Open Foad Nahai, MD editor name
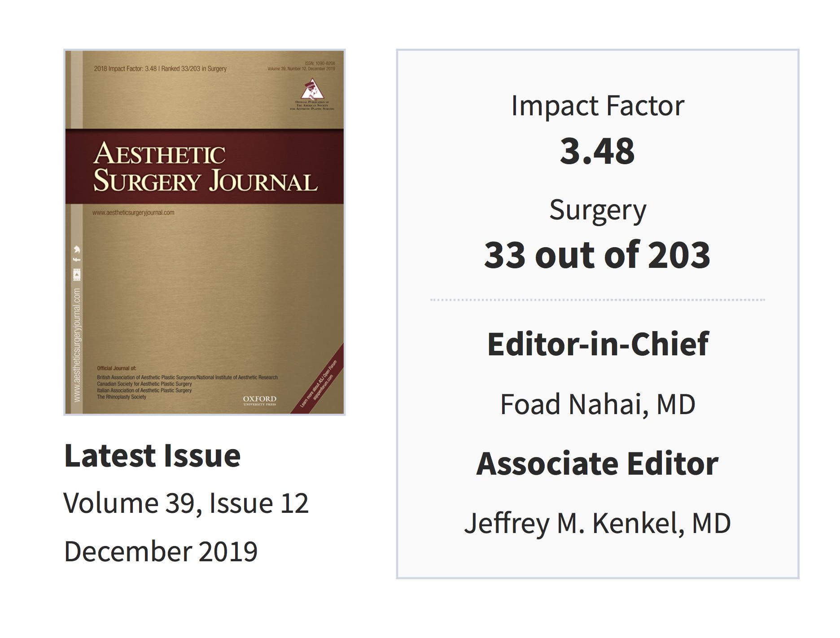 (x=598, y=404)
